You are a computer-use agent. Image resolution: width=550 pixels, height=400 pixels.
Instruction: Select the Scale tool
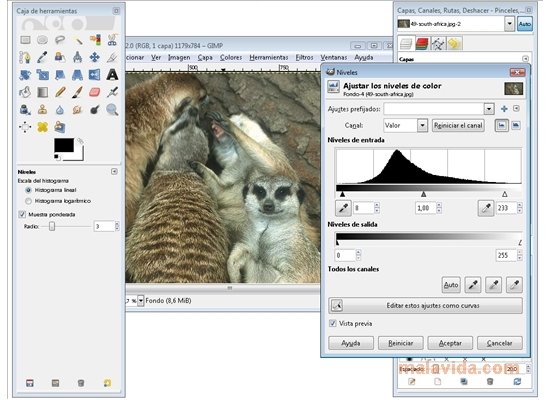[x=42, y=75]
